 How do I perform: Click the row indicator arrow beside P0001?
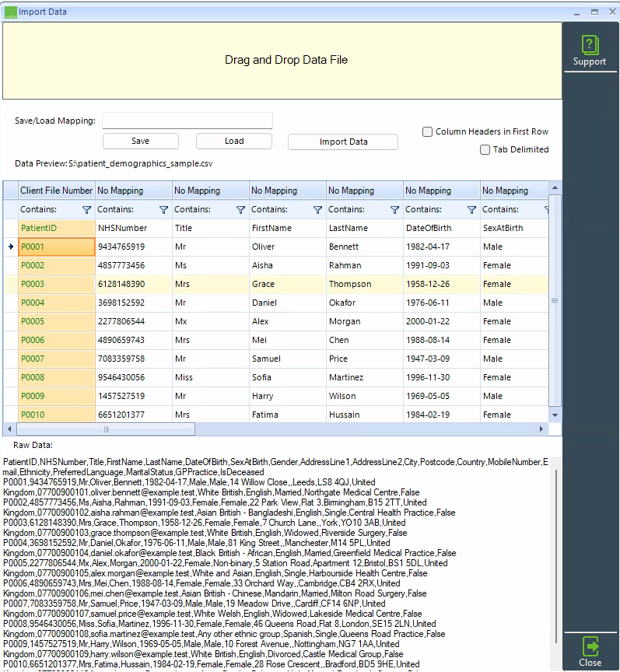11,247
